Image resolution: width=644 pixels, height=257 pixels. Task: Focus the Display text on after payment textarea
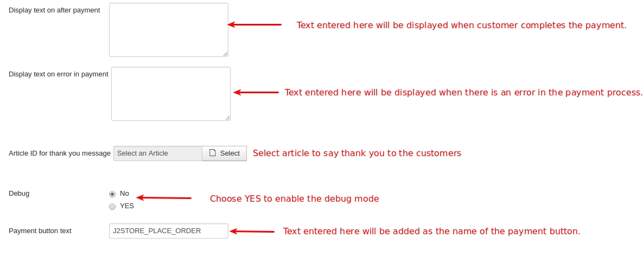(169, 30)
